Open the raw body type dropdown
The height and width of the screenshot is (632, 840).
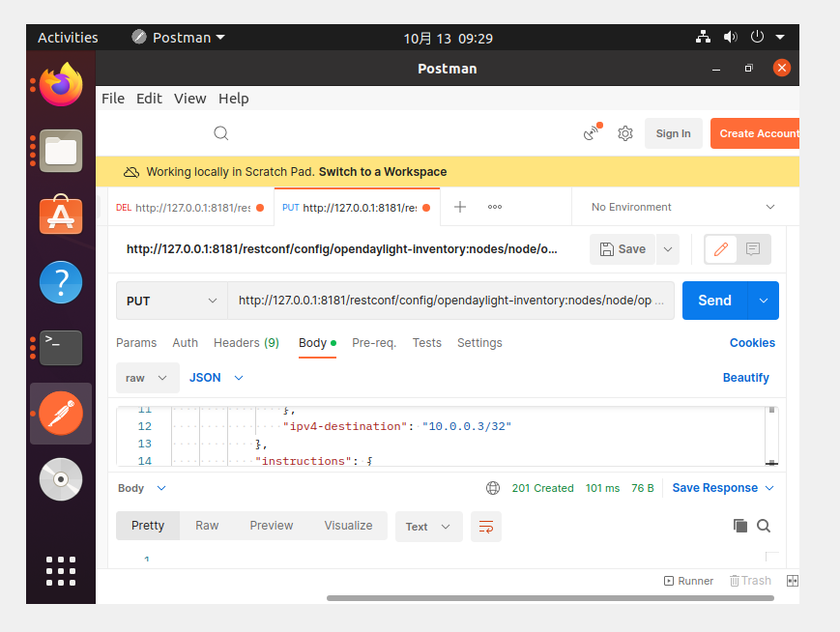pyautogui.click(x=147, y=378)
